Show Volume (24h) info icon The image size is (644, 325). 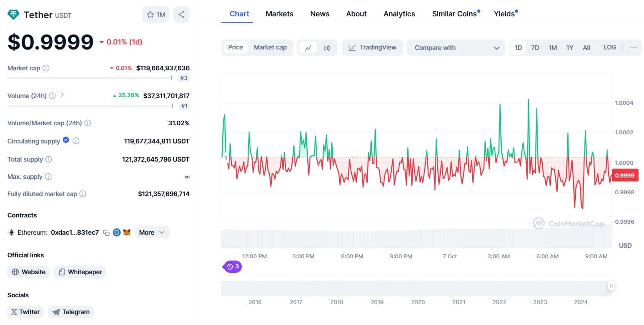pos(52,96)
